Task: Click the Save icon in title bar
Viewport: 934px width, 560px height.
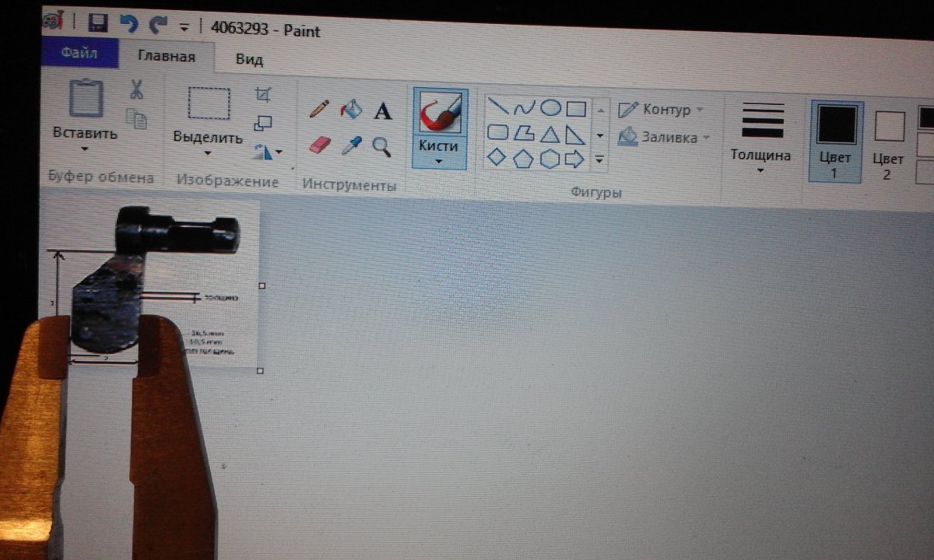Action: [x=97, y=24]
